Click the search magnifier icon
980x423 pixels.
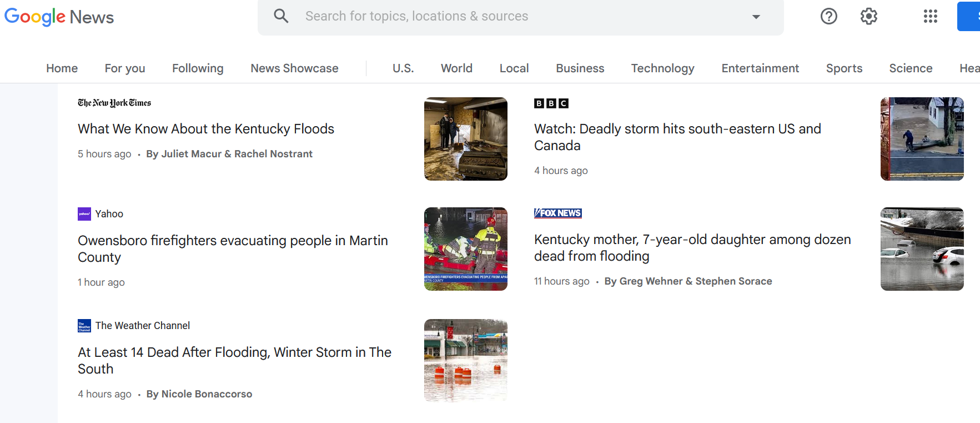[282, 16]
